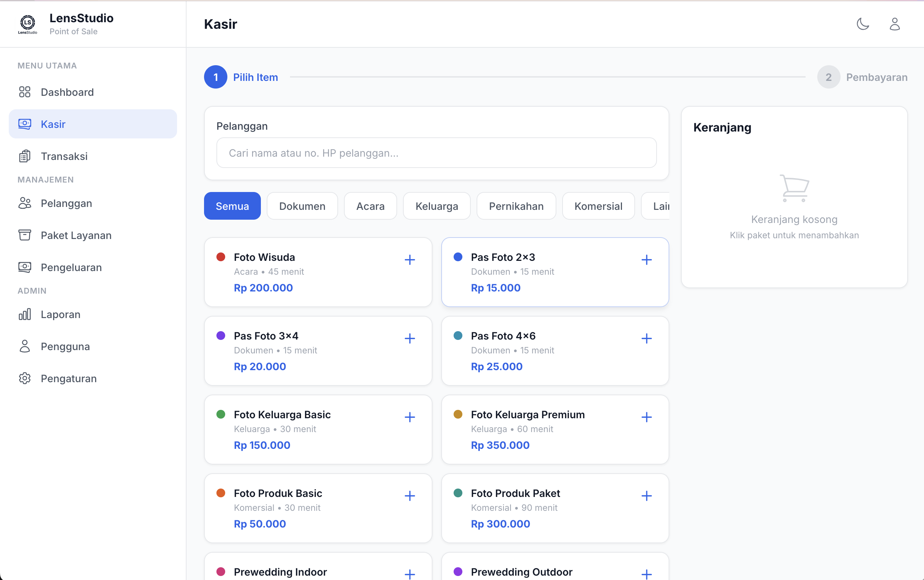Choose the Komersial category chip
The height and width of the screenshot is (580, 924).
[x=598, y=206]
